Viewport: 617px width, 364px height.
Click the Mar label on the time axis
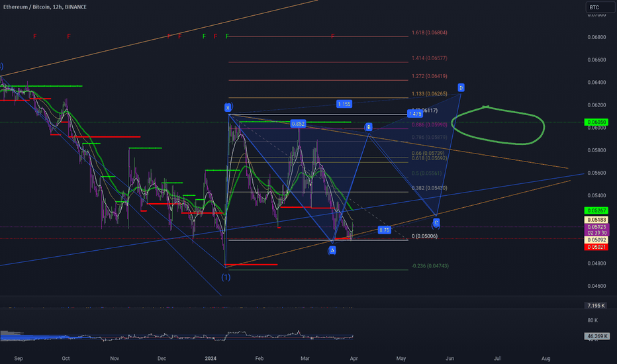(x=305, y=359)
